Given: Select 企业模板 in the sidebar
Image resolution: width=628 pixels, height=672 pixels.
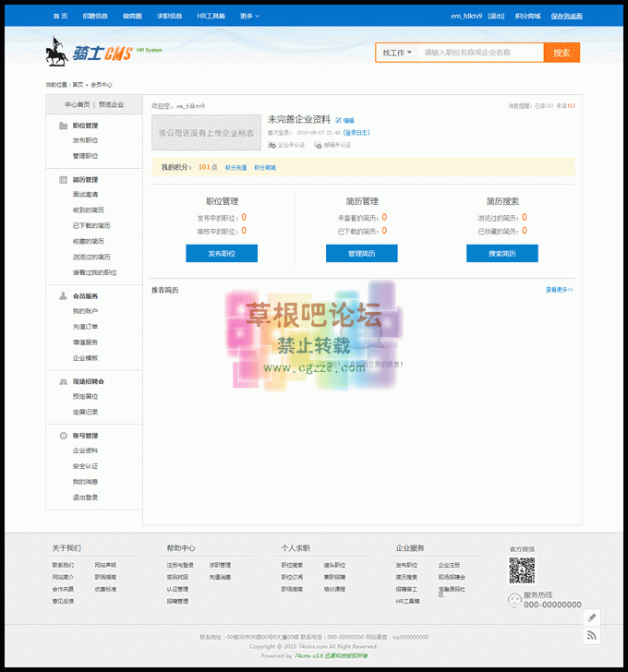Looking at the screenshot, I should (x=85, y=358).
